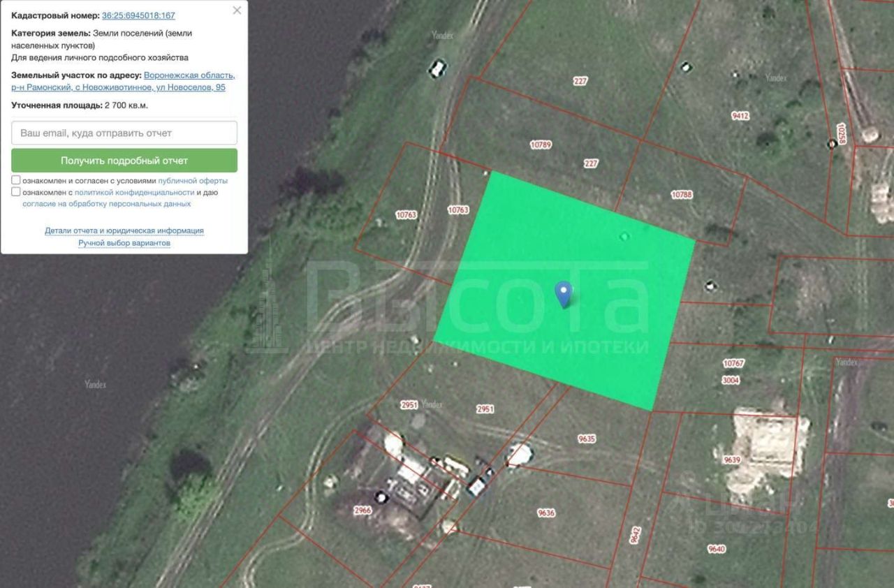The height and width of the screenshot is (588, 894).
Task: Click Получить подробный отчет button
Action: [x=124, y=161]
